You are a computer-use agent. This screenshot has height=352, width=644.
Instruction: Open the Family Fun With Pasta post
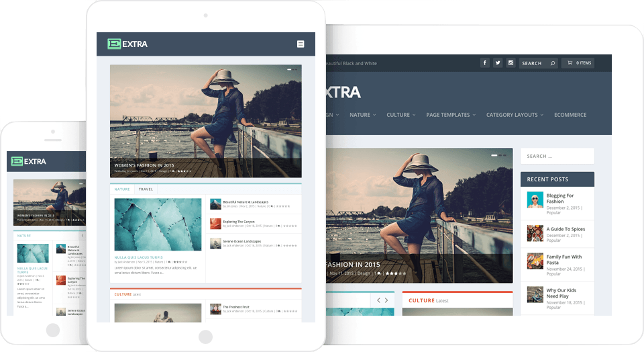tap(564, 259)
